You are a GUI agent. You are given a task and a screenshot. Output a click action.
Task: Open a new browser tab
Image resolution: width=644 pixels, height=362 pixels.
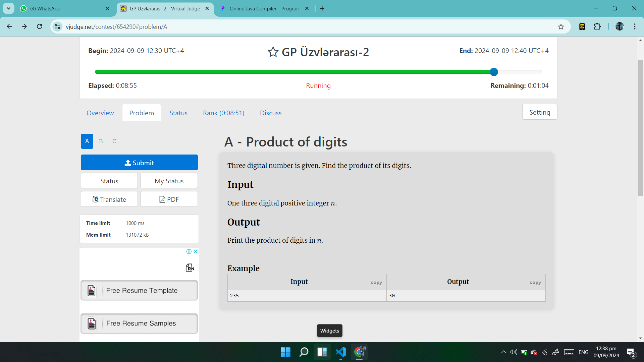pyautogui.click(x=322, y=9)
